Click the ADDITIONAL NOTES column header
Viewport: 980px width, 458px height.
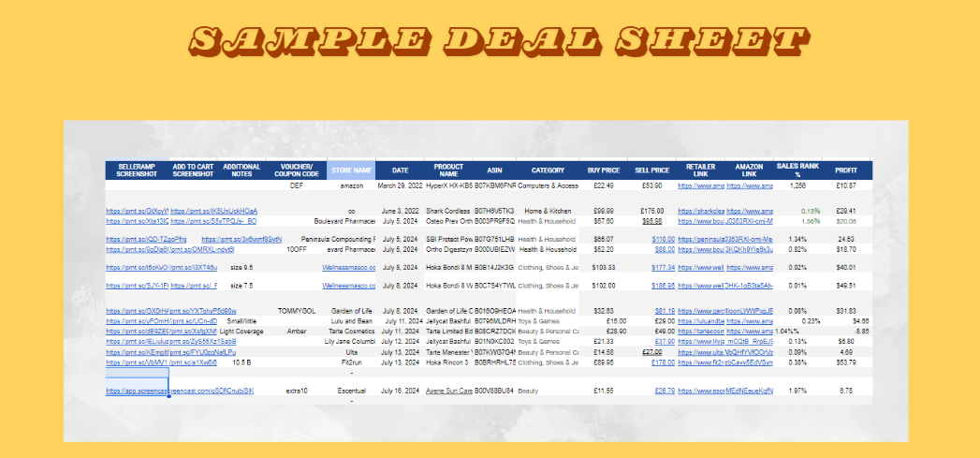tap(241, 170)
